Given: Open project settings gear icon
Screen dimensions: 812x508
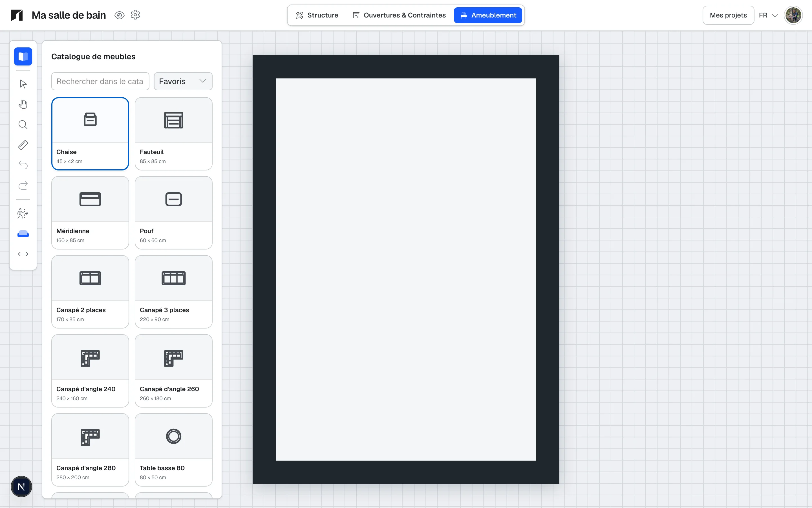Looking at the screenshot, I should [135, 15].
